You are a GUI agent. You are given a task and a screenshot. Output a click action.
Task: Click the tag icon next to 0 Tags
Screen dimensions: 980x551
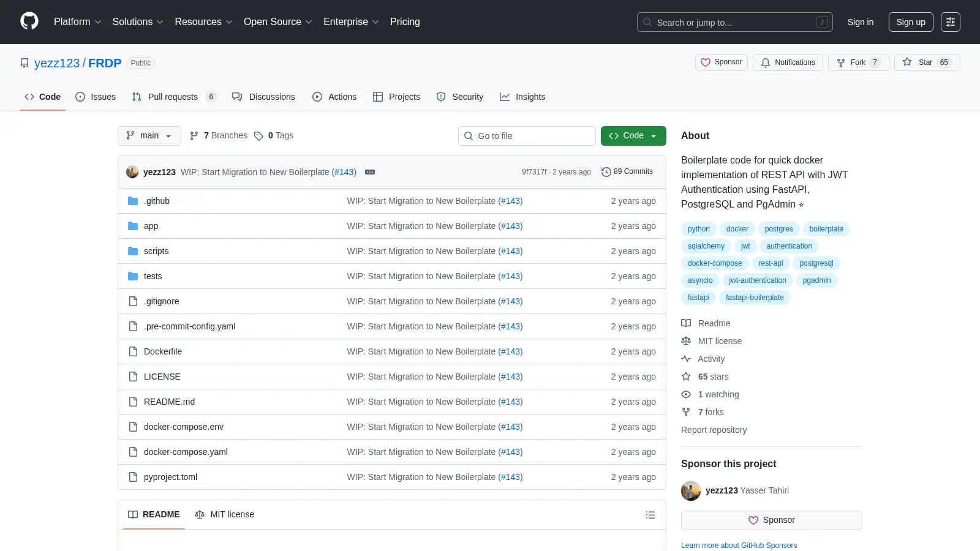pyautogui.click(x=258, y=136)
